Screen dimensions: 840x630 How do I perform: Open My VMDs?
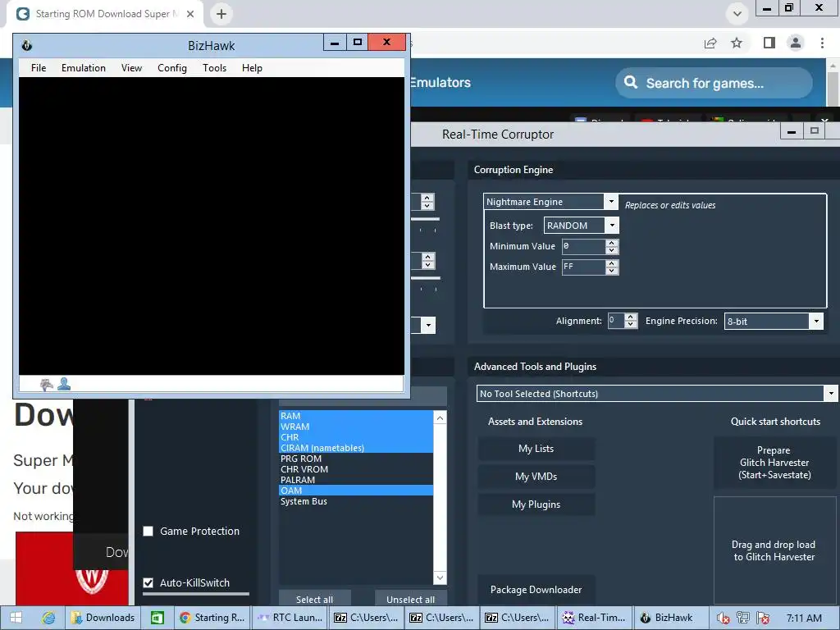tap(536, 477)
